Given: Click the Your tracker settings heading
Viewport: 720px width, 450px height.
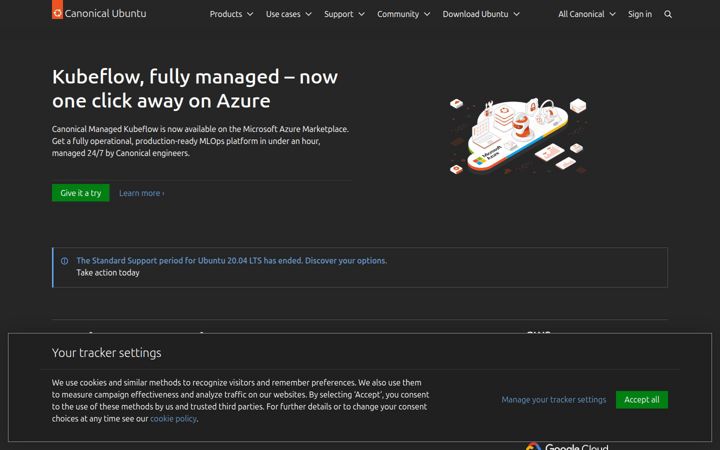Looking at the screenshot, I should [x=107, y=353].
